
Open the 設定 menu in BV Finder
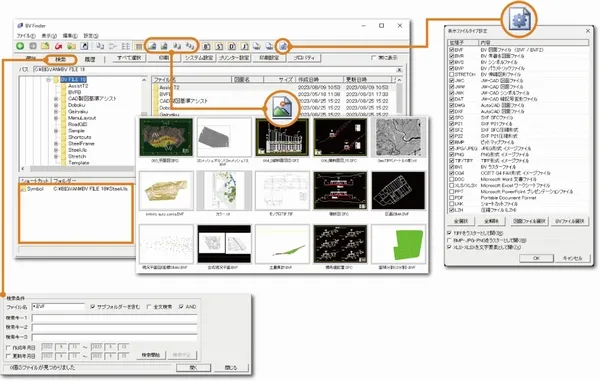click(x=91, y=36)
